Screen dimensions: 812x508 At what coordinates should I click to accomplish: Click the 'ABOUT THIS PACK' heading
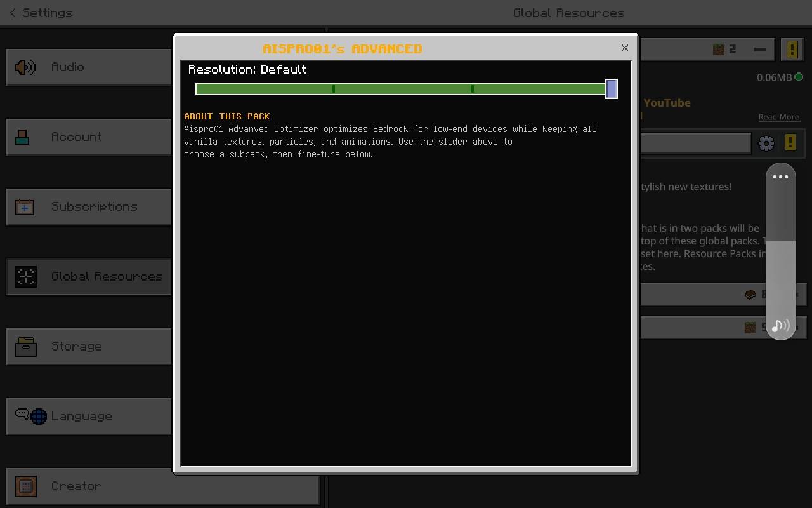[x=227, y=116]
